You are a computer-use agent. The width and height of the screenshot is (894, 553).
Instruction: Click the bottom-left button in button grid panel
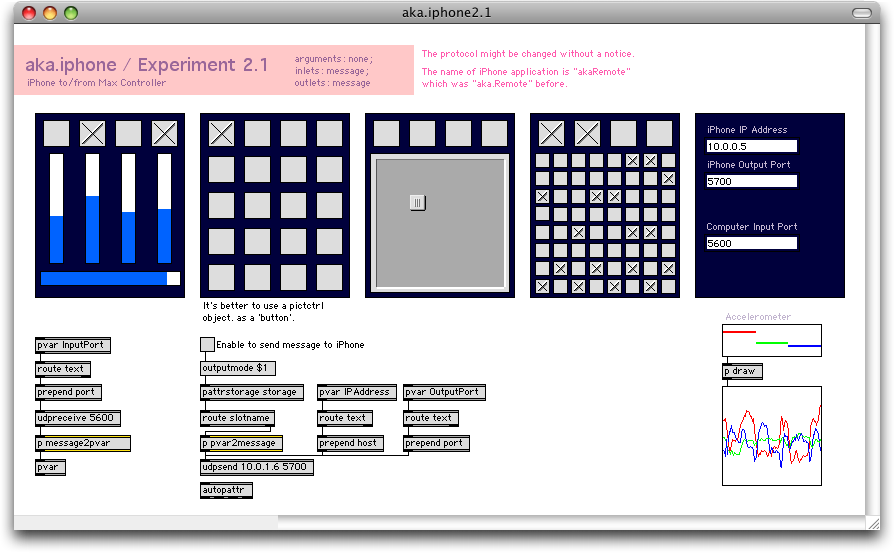tap(221, 278)
